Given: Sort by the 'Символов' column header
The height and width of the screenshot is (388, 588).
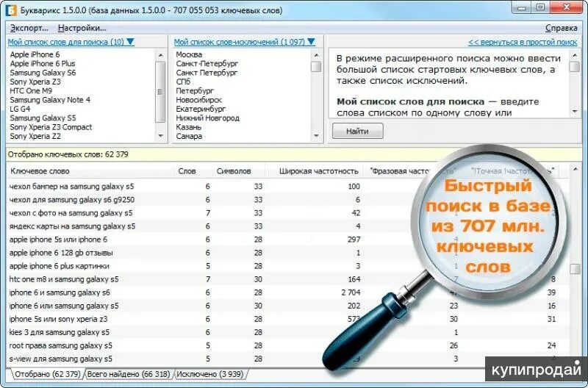Looking at the screenshot, I should tap(234, 171).
